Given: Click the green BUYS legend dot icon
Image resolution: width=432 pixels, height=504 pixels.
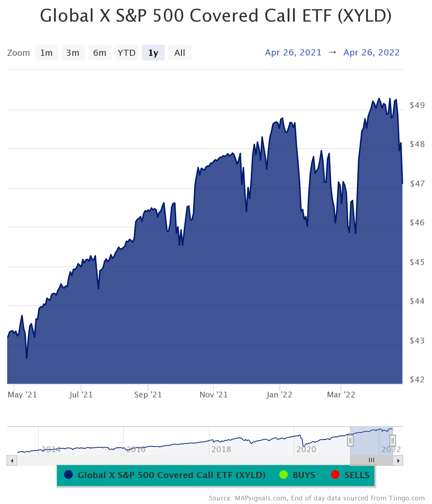Looking at the screenshot, I should pos(284,475).
